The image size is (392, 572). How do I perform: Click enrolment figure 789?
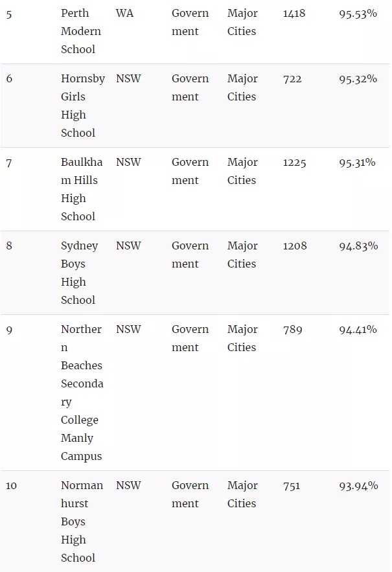click(x=292, y=330)
